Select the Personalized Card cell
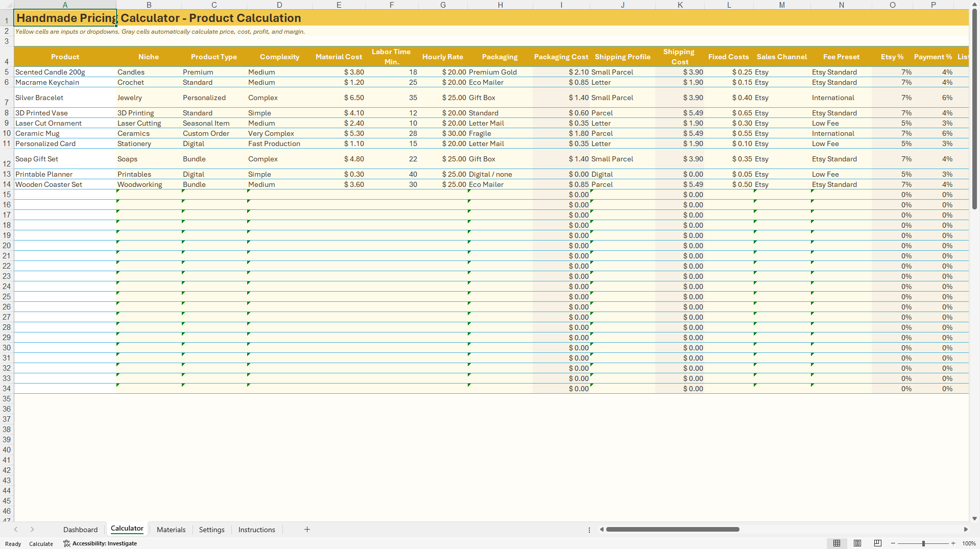 [x=65, y=144]
